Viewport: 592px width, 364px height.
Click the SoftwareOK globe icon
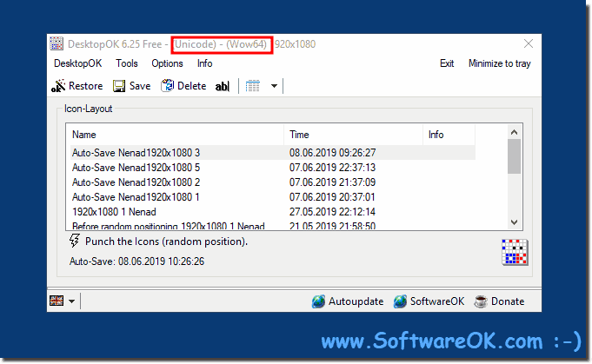pos(400,301)
